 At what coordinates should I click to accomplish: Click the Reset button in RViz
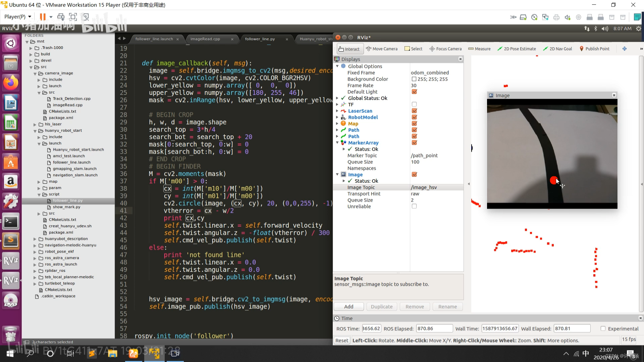pyautogui.click(x=341, y=341)
